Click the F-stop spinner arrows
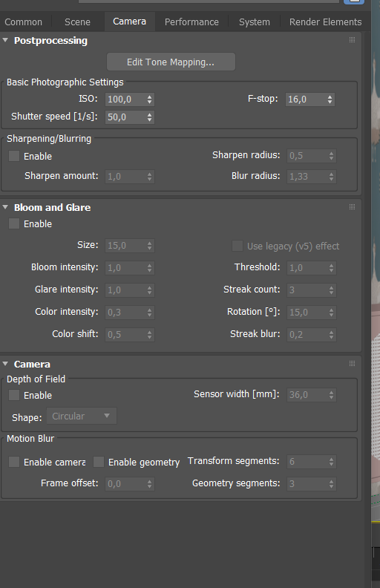Screen dimensions: 380x588 (330, 99)
